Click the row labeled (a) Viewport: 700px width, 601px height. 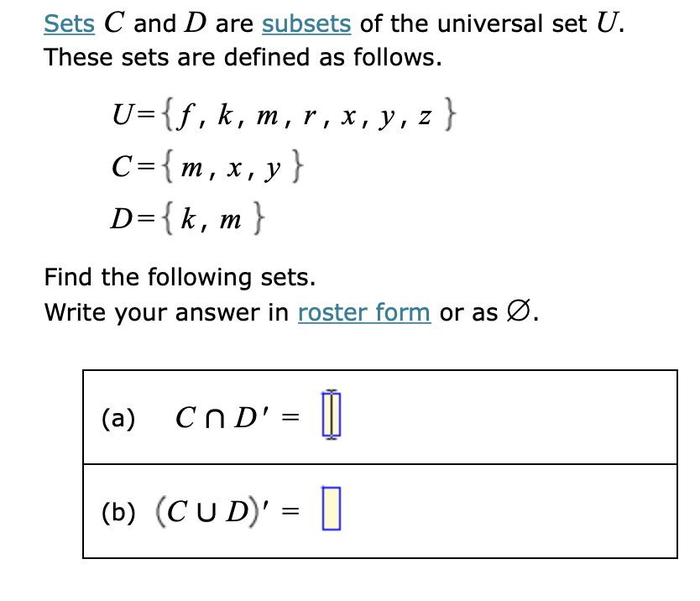pos(378,417)
